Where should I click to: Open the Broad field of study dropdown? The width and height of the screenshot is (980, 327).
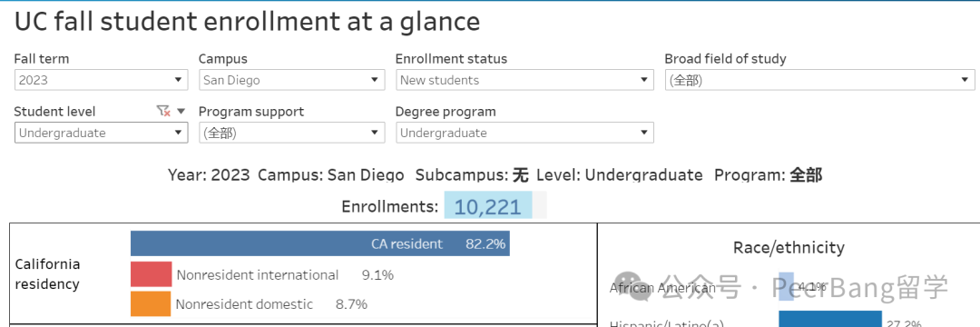point(820,80)
